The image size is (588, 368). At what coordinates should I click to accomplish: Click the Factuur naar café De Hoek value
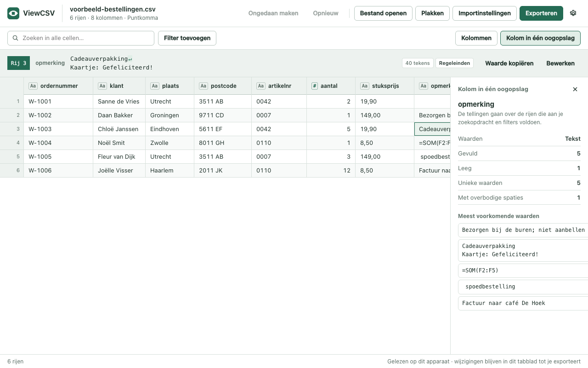(523, 303)
